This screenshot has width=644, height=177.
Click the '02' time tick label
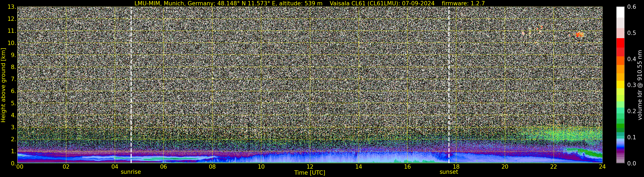(66, 167)
